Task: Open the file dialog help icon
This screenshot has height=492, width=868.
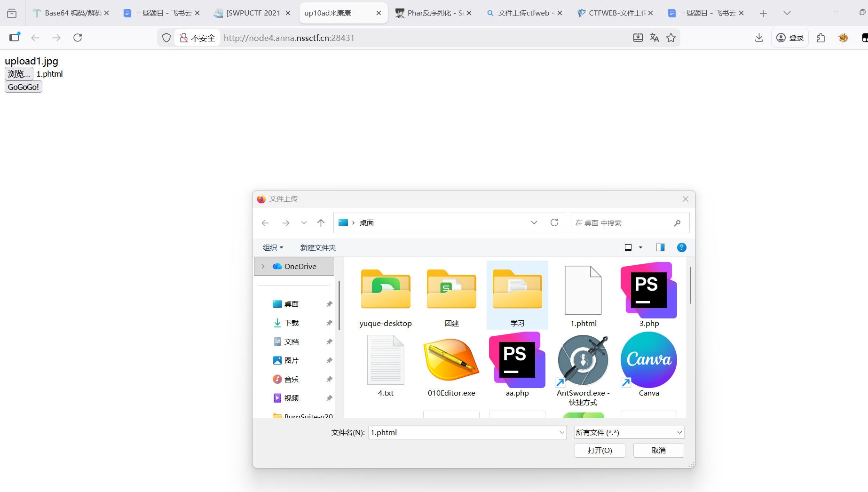Action: tap(681, 247)
